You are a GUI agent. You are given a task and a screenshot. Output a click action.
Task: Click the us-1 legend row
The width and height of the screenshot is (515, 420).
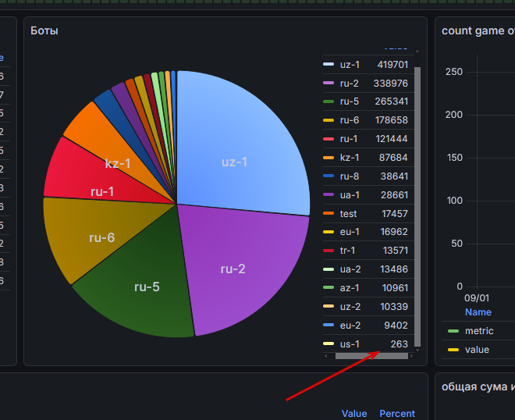tap(365, 344)
